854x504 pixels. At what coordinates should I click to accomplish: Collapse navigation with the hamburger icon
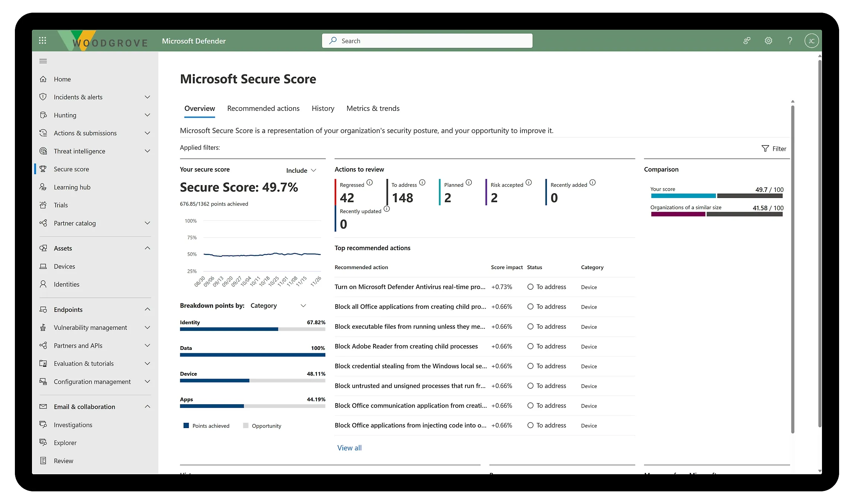[x=43, y=61]
